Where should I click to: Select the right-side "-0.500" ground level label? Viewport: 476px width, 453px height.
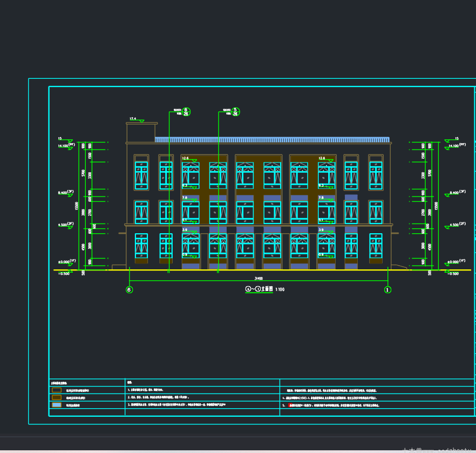click(453, 274)
